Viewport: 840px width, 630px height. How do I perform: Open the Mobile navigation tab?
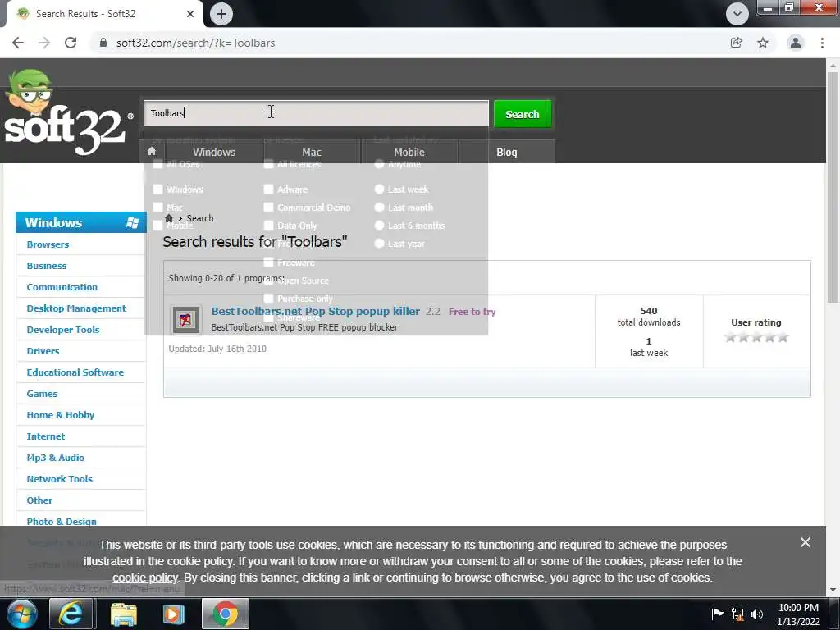point(409,152)
